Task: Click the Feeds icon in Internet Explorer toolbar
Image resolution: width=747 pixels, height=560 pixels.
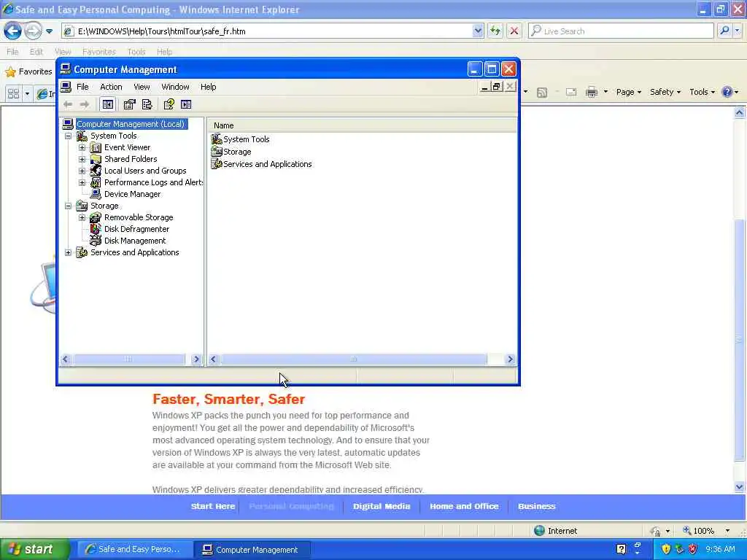Action: point(542,93)
